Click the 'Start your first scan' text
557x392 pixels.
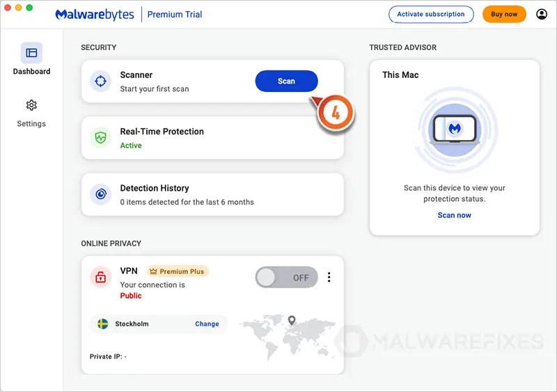point(155,89)
